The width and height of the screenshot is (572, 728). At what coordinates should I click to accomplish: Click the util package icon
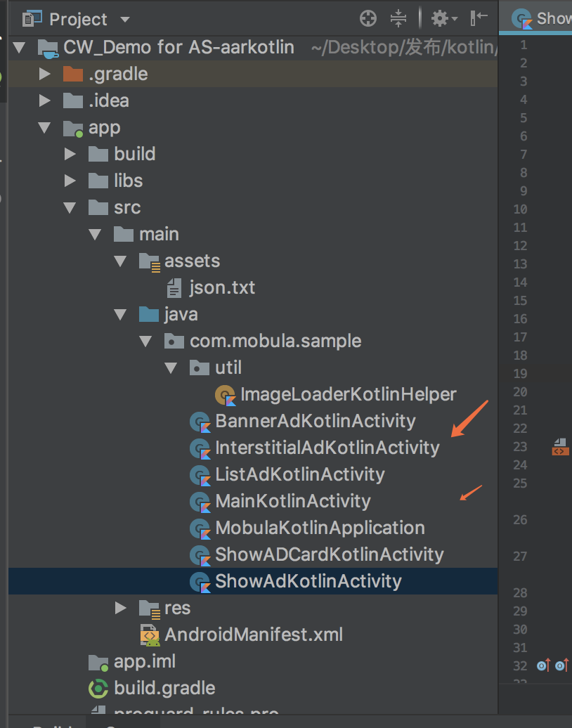[200, 368]
